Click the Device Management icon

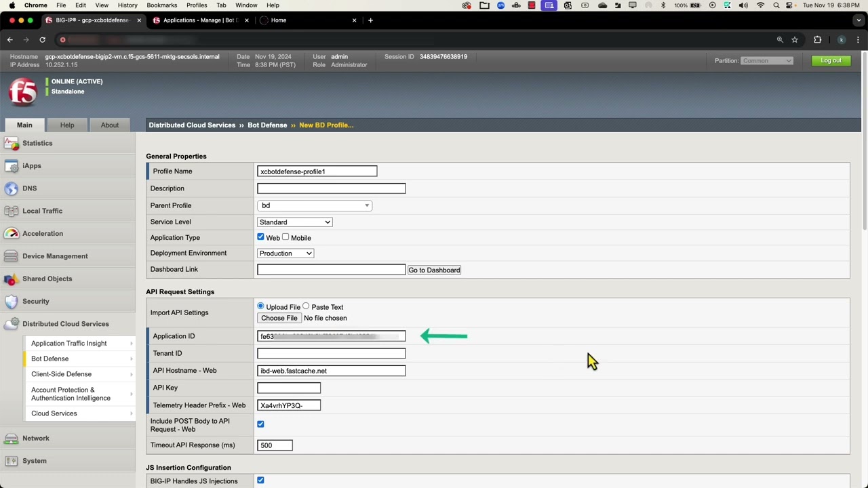[x=11, y=256]
